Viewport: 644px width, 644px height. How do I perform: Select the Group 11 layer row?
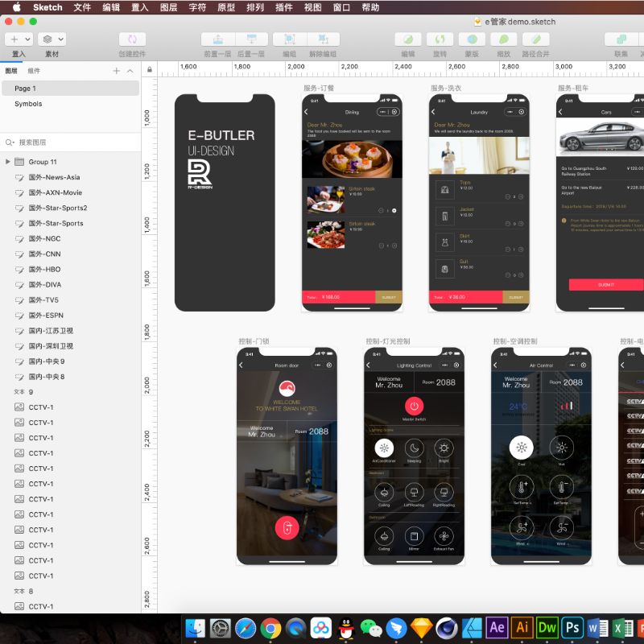[71, 162]
